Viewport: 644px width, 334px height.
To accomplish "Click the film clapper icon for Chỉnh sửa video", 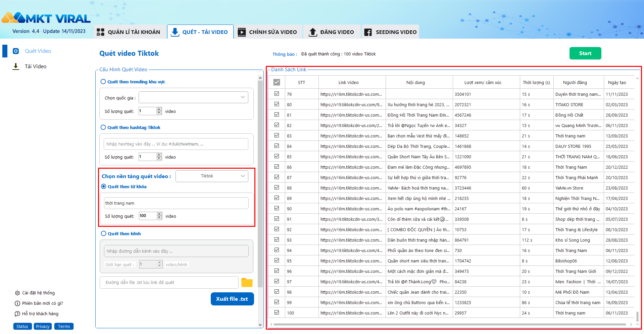I will tap(242, 32).
